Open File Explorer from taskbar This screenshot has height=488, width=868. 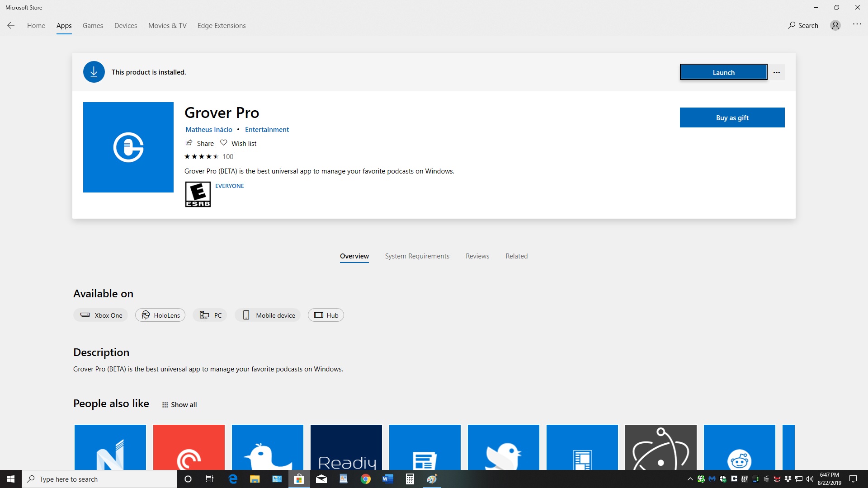255,479
